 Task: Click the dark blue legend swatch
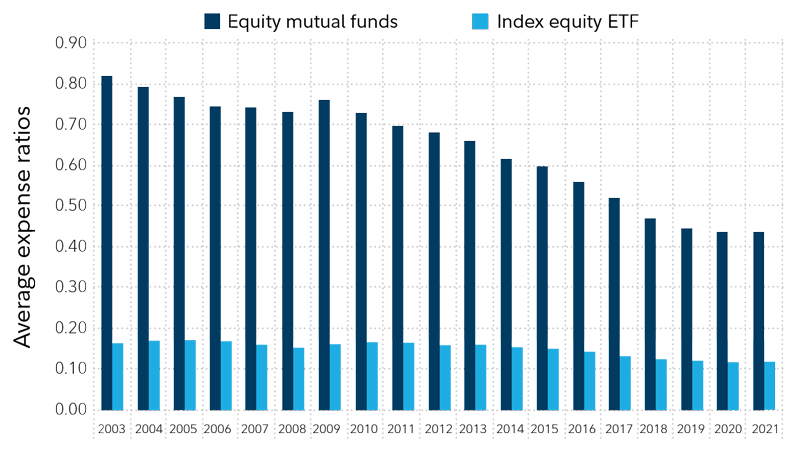click(212, 21)
